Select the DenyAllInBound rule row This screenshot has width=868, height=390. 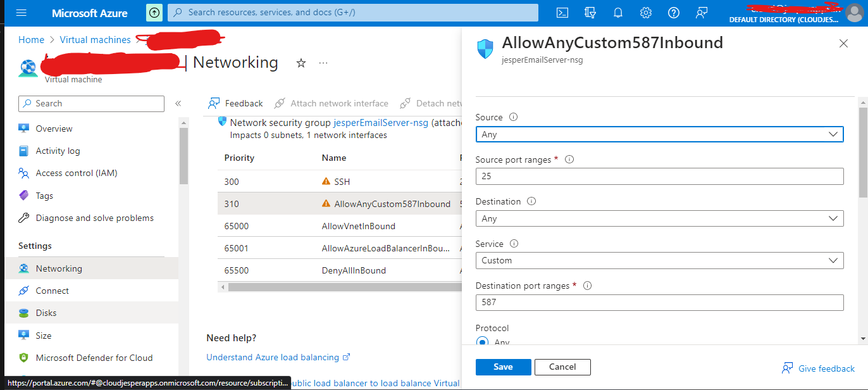(x=340, y=270)
